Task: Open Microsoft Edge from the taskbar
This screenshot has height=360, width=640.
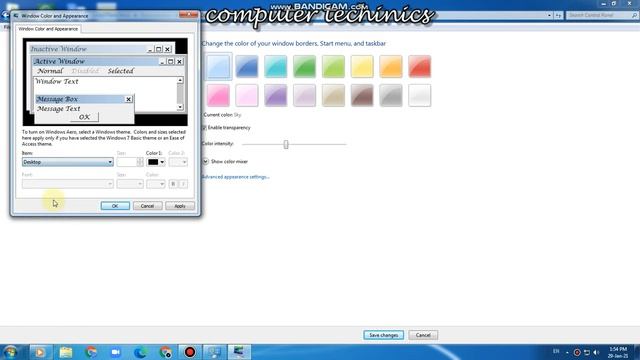Action: (x=140, y=352)
